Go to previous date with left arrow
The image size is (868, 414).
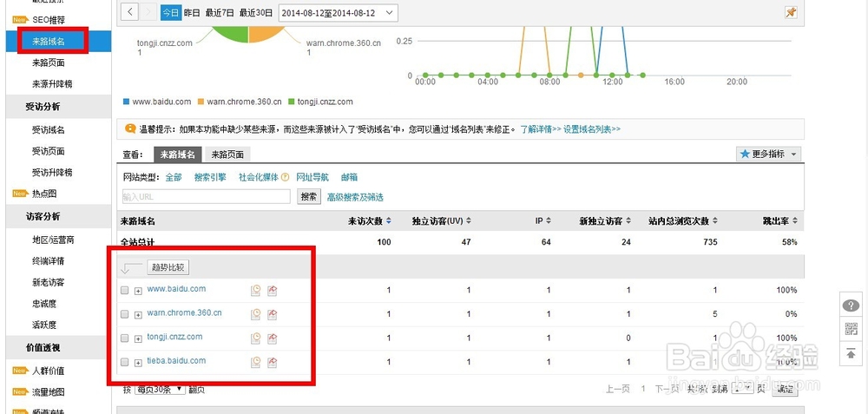129,12
